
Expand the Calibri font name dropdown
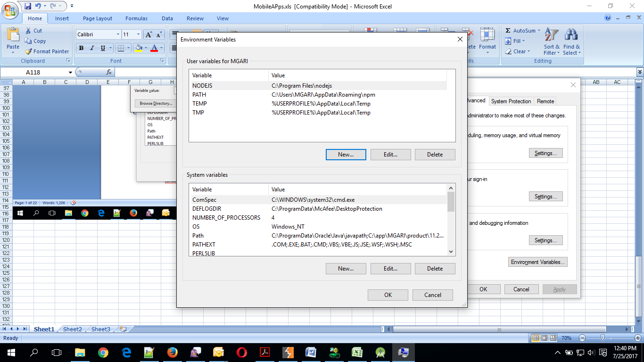point(118,34)
